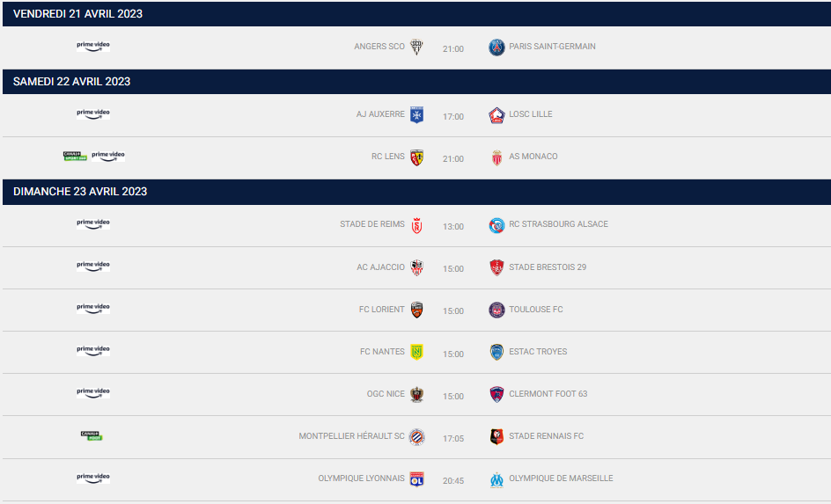Click the RC Lens club crest
The height and width of the screenshot is (504, 831).
(x=417, y=157)
